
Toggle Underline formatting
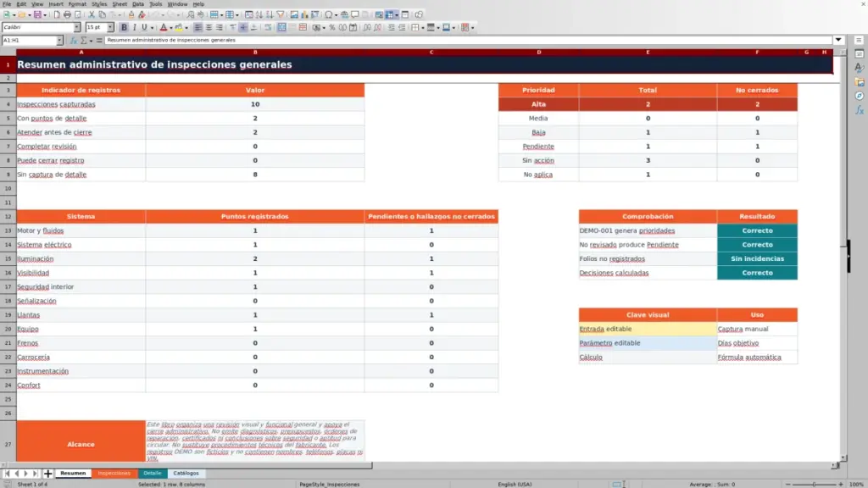click(144, 28)
